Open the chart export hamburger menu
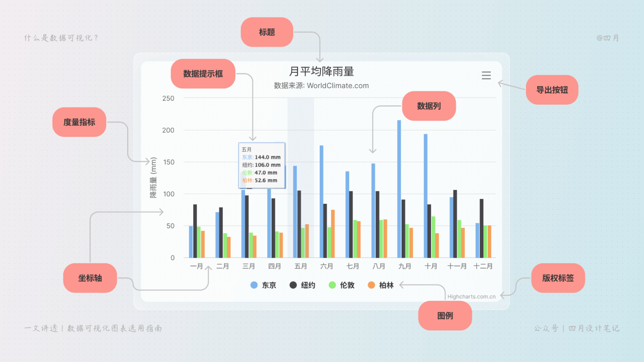 click(486, 75)
